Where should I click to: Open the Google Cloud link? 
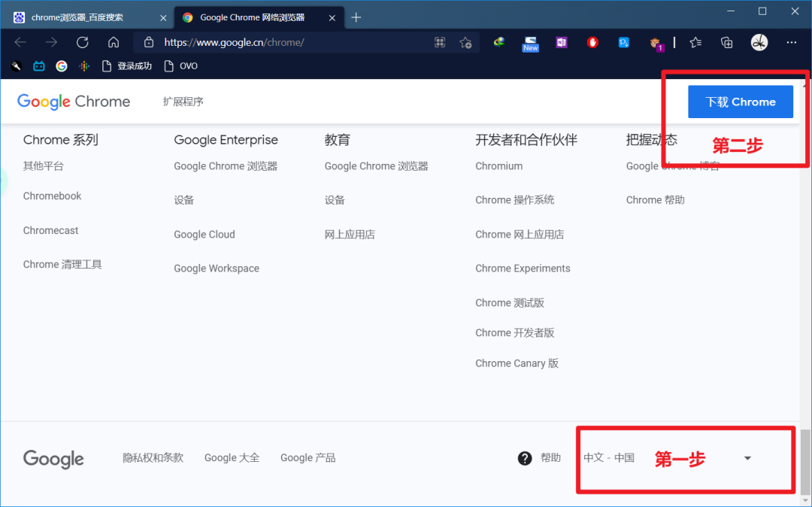click(205, 235)
